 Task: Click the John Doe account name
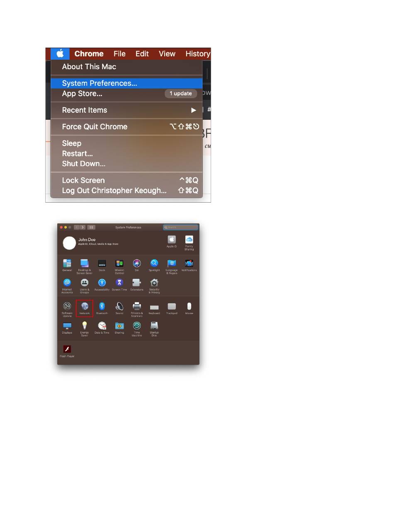(87, 240)
